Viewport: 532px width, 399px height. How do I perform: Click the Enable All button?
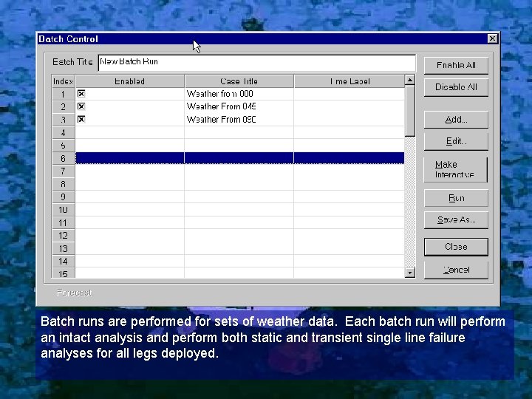point(456,65)
